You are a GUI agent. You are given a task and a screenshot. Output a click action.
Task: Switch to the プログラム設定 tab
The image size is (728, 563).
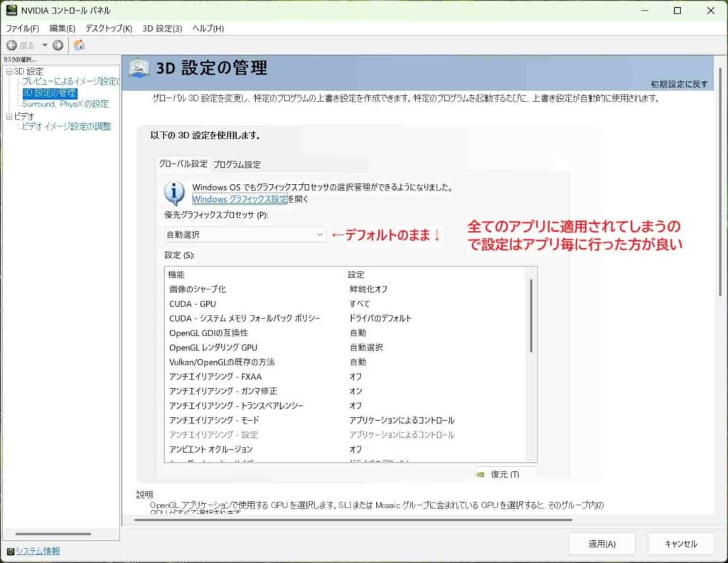coord(237,164)
